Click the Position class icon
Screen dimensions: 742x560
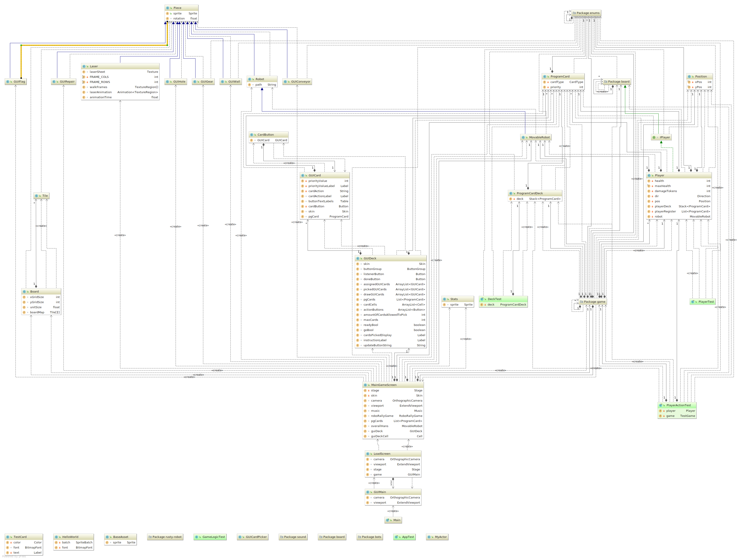tap(690, 77)
